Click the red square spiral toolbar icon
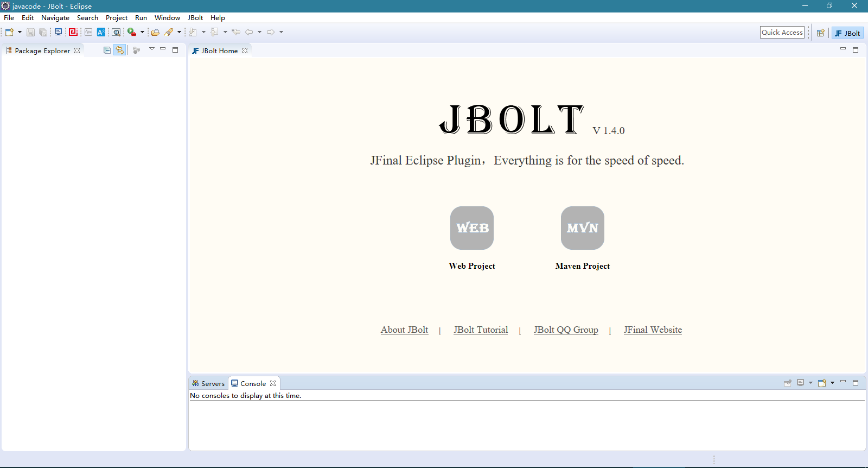 point(73,32)
